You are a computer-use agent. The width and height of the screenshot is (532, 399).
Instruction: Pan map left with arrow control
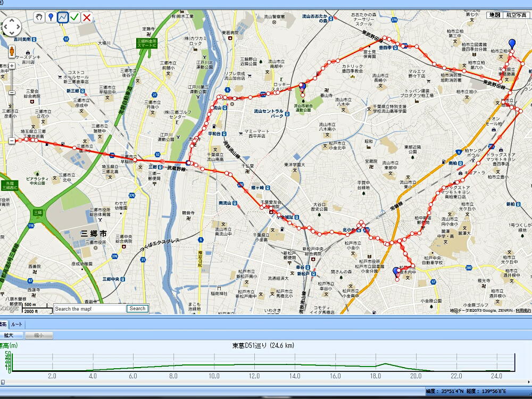5,27
